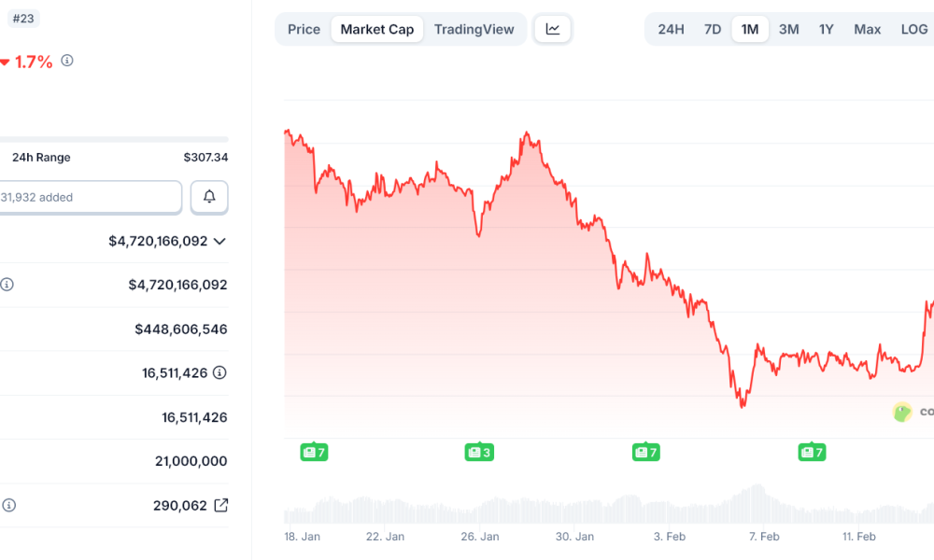This screenshot has height=560, width=934.
Task: Click the green calendar marker showing 3 events
Action: pyautogui.click(x=479, y=451)
